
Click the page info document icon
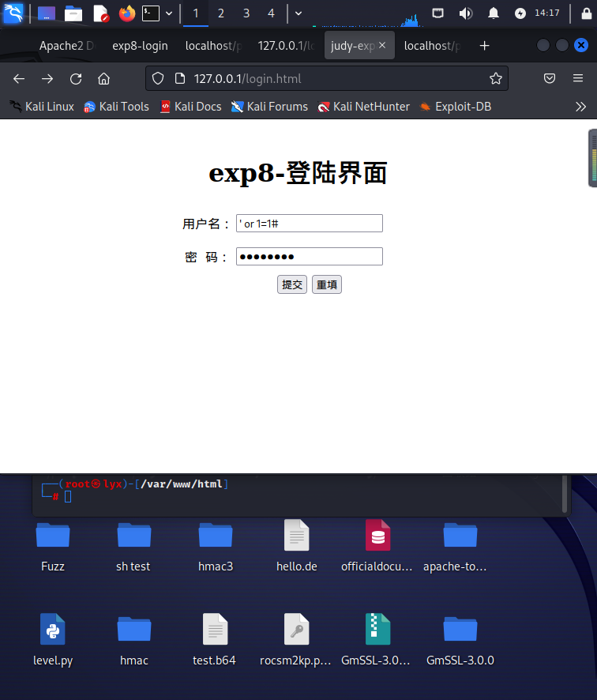pyautogui.click(x=180, y=78)
